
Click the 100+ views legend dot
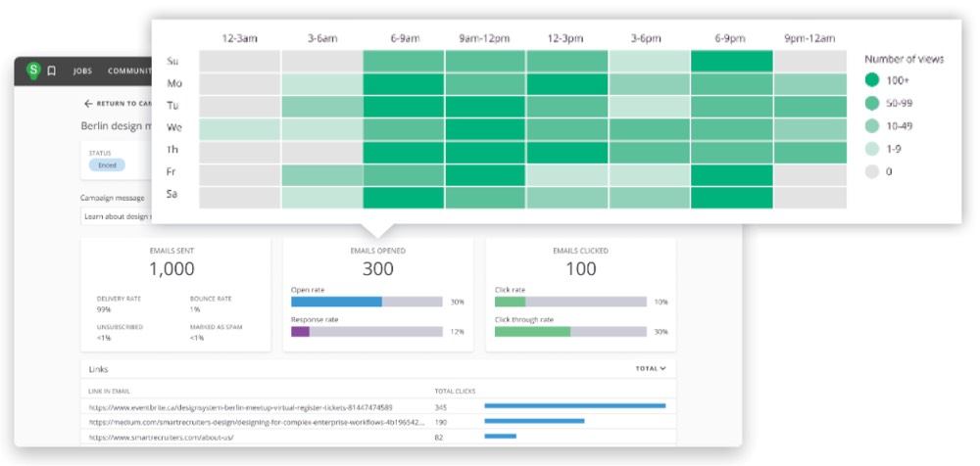(x=873, y=82)
